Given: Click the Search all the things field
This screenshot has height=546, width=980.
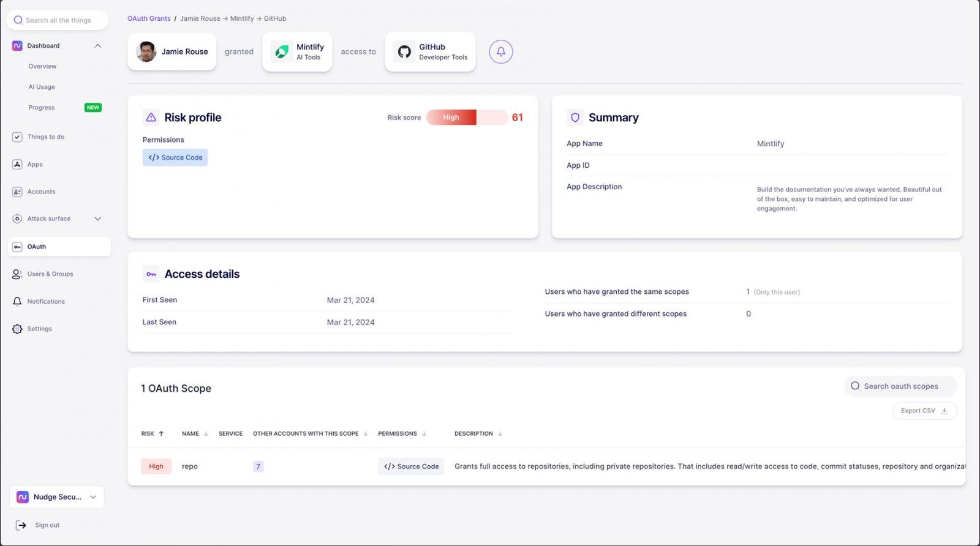Looking at the screenshot, I should (58, 20).
